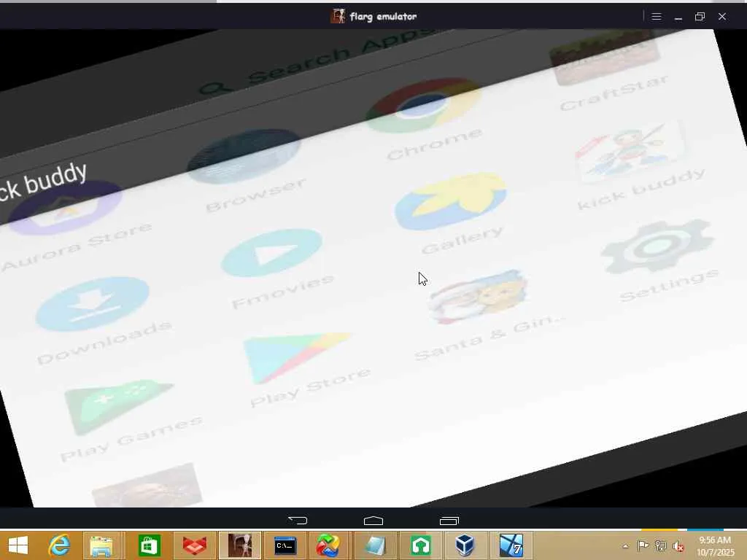Launch Internet Explorer from the taskbar
The height and width of the screenshot is (560, 747).
[x=60, y=545]
